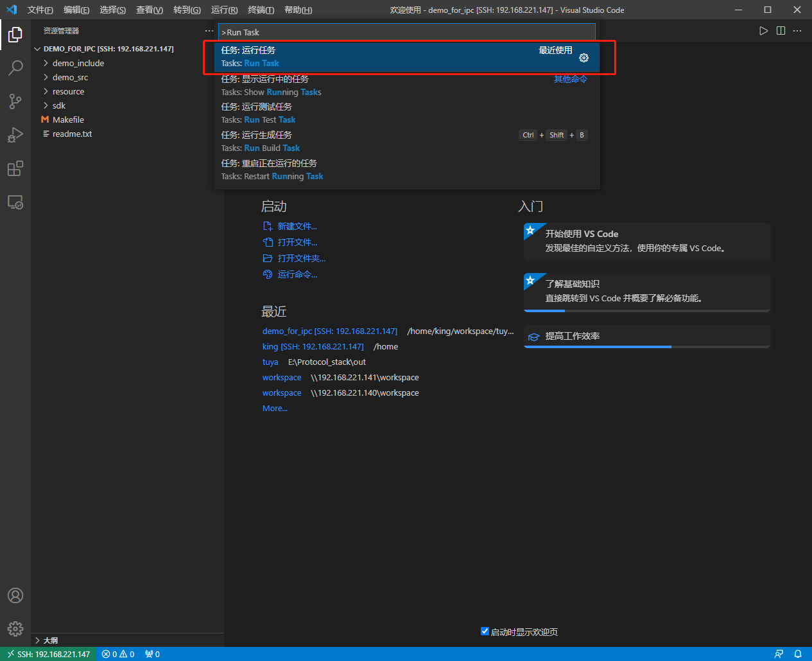Viewport: 812px width, 661px height.
Task: Click the 打开文件夹 link
Action: 301,258
